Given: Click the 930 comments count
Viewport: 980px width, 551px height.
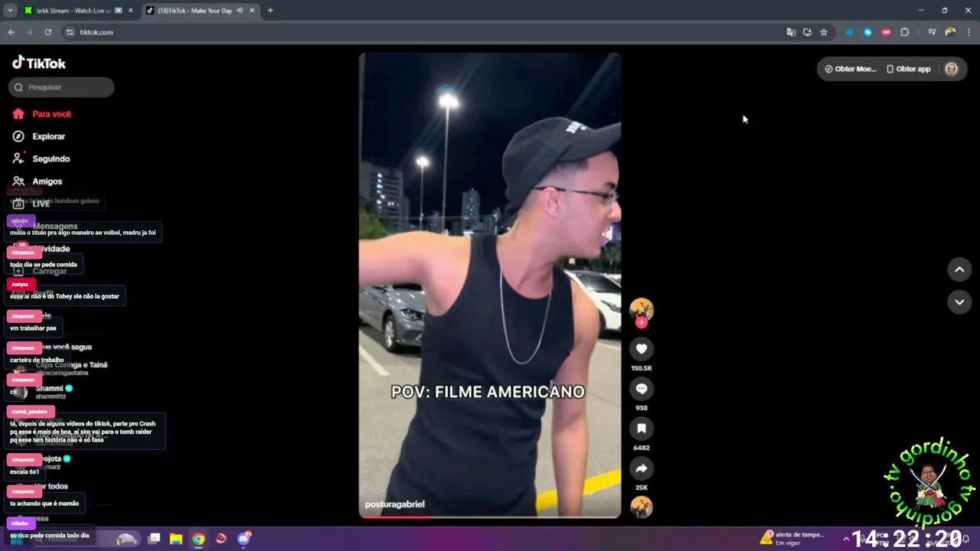Looking at the screenshot, I should coord(642,408).
